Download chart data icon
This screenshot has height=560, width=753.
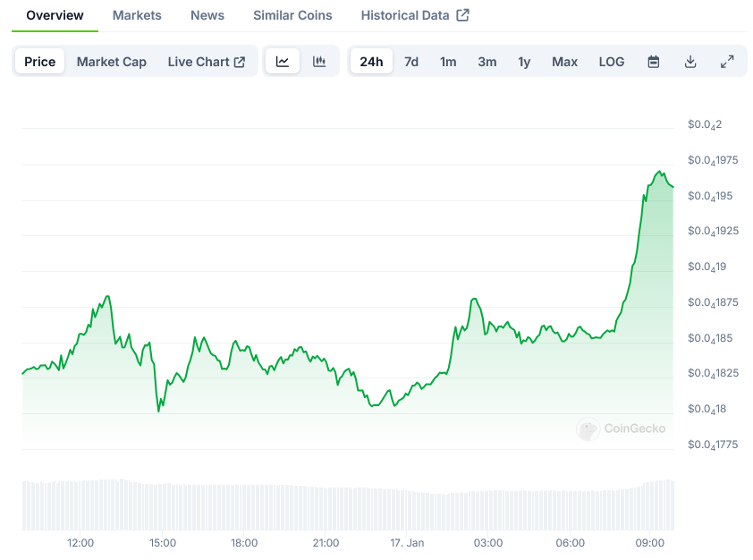pyautogui.click(x=690, y=62)
